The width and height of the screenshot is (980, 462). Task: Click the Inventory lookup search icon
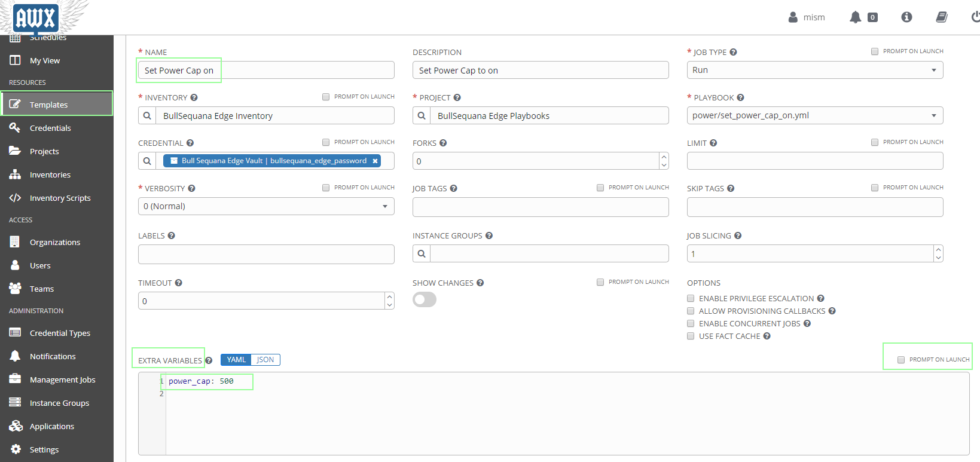(147, 115)
